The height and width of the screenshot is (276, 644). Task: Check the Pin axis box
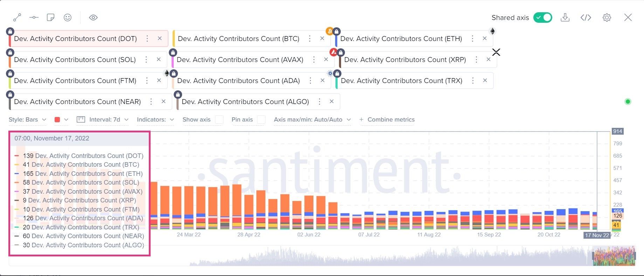click(261, 119)
